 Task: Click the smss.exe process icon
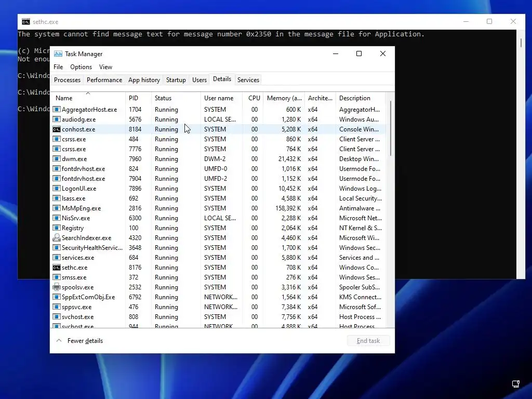tap(56, 277)
